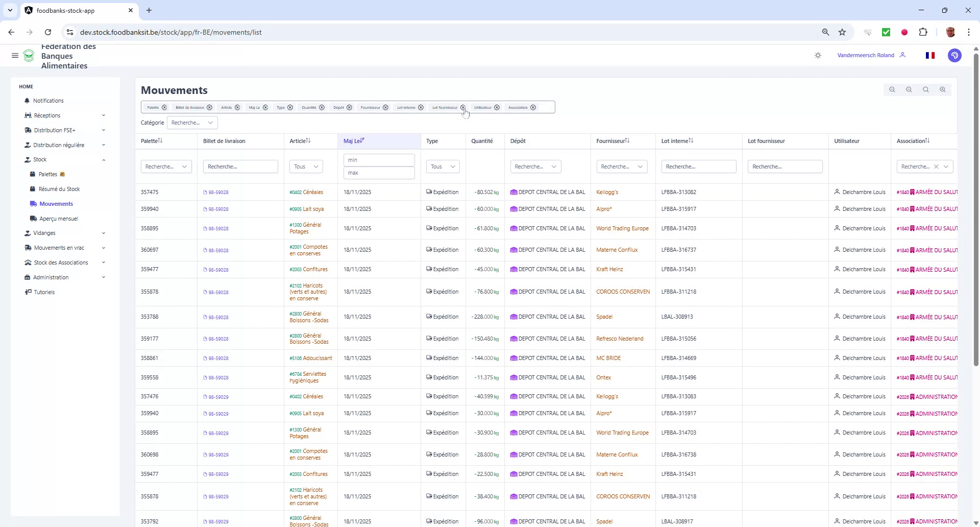Toggle the theme with the sun icon
Screen dimensions: 980x527
[x=818, y=55]
